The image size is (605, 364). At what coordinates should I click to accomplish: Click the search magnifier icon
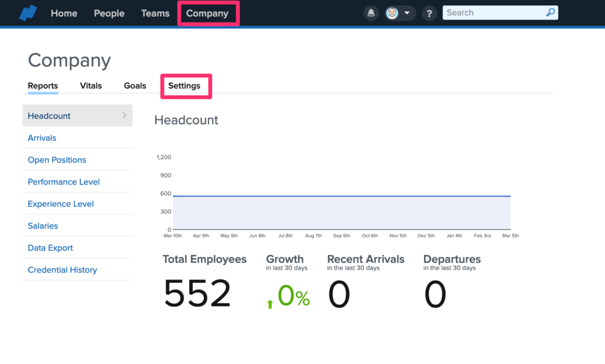(x=550, y=12)
